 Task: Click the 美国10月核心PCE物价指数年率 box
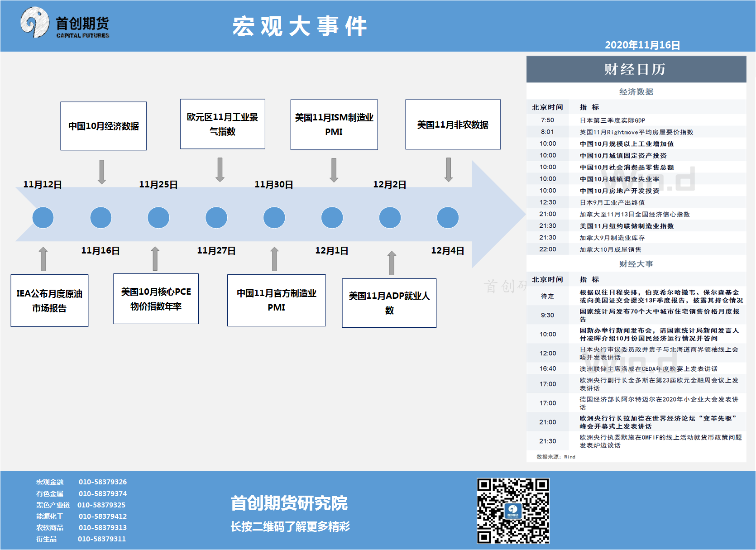tap(156, 299)
